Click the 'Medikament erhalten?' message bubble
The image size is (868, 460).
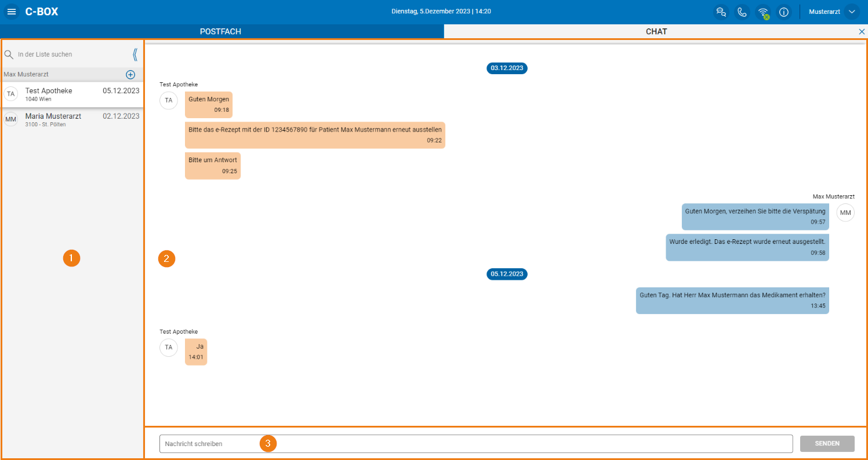pyautogui.click(x=732, y=301)
